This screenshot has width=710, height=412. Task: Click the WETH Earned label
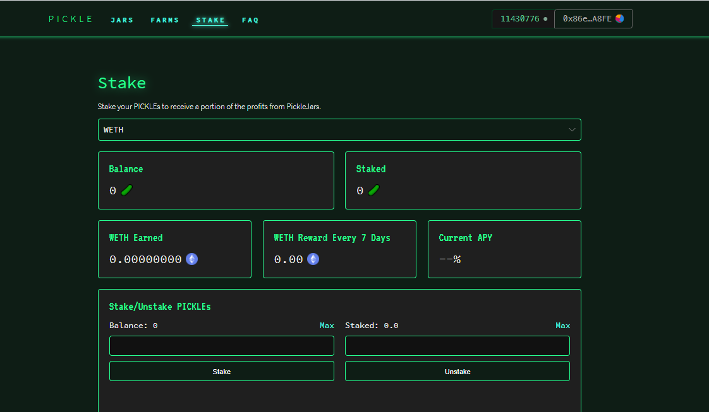click(135, 238)
